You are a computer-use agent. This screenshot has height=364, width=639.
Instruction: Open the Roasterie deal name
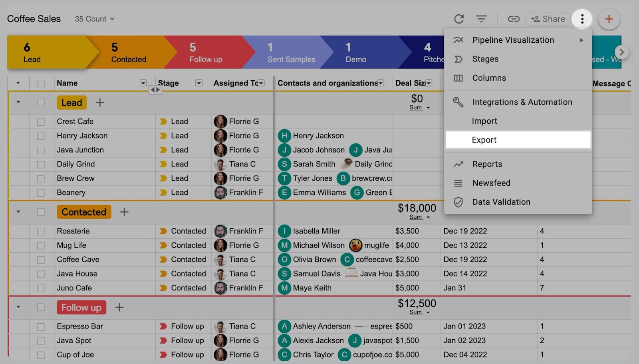(73, 231)
